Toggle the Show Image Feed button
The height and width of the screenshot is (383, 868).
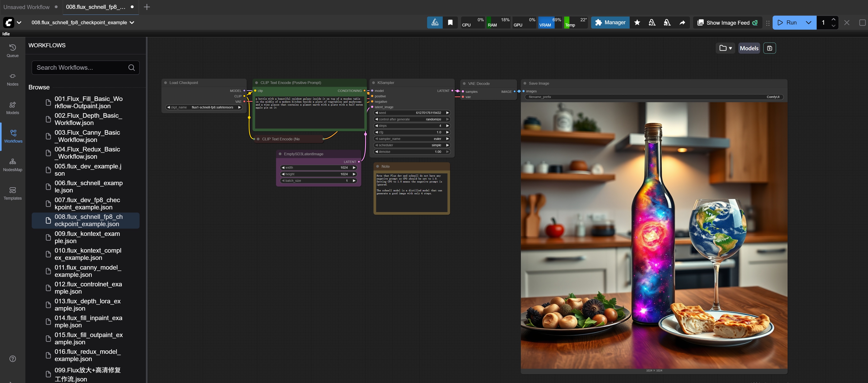pyautogui.click(x=728, y=23)
